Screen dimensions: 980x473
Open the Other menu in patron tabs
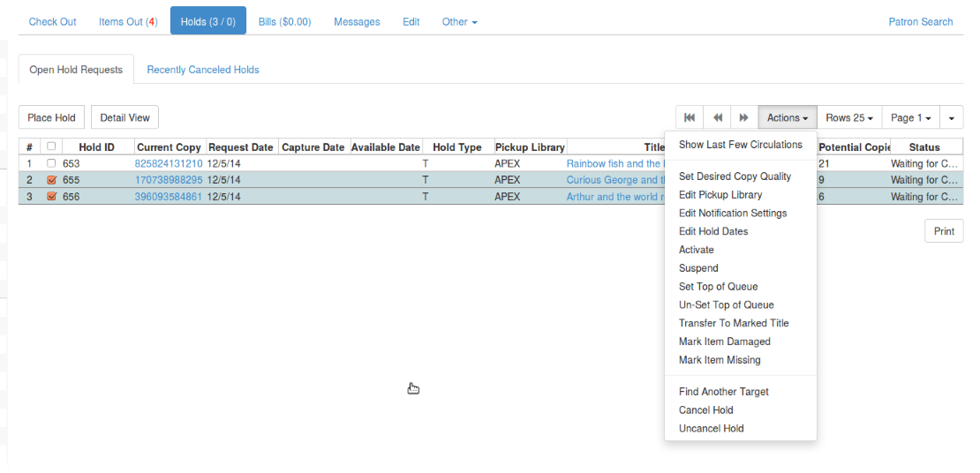459,21
